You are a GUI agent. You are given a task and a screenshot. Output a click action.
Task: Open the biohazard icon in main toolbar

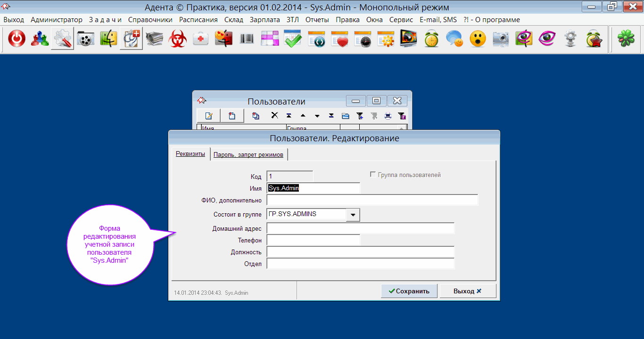coord(178,40)
